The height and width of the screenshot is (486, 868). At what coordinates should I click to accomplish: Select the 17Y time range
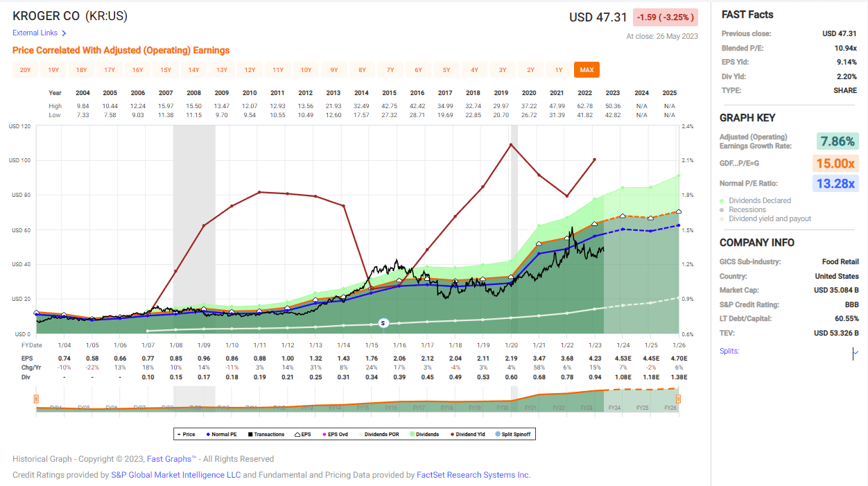click(x=110, y=70)
